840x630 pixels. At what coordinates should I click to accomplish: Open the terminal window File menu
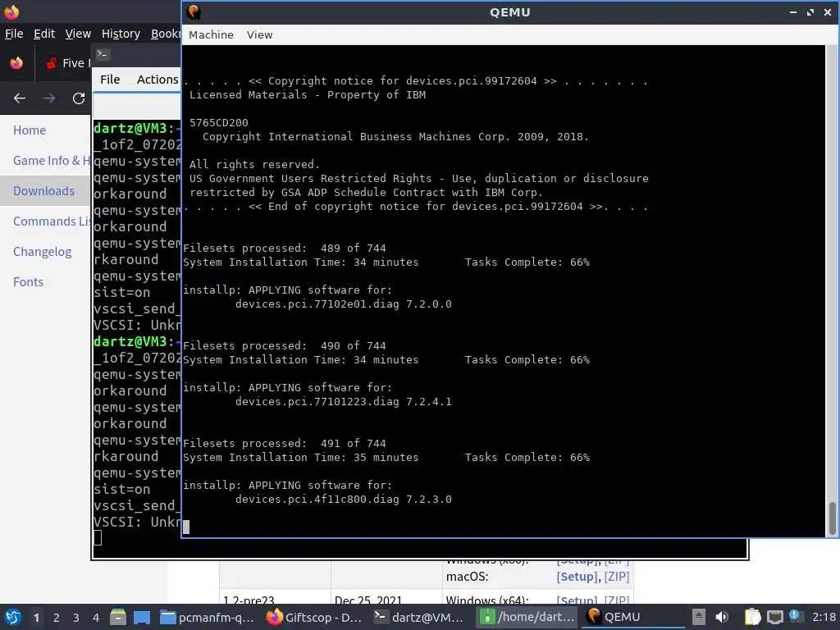[110, 80]
